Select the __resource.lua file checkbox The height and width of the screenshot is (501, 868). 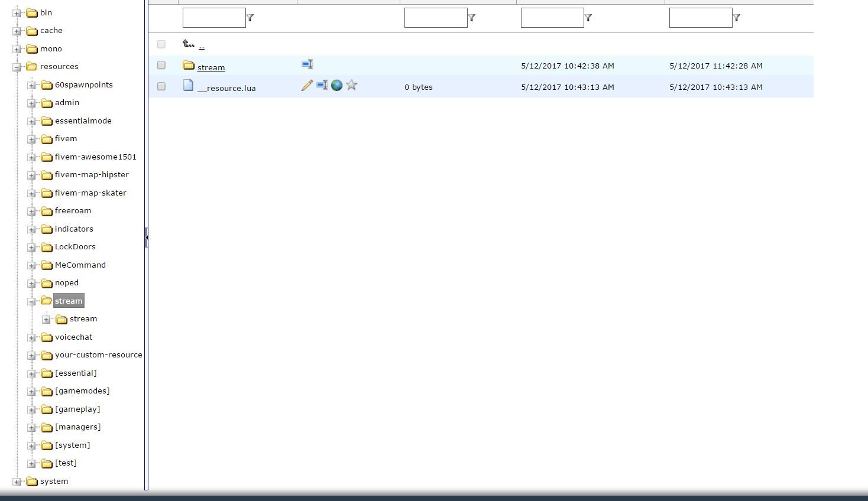click(x=161, y=86)
